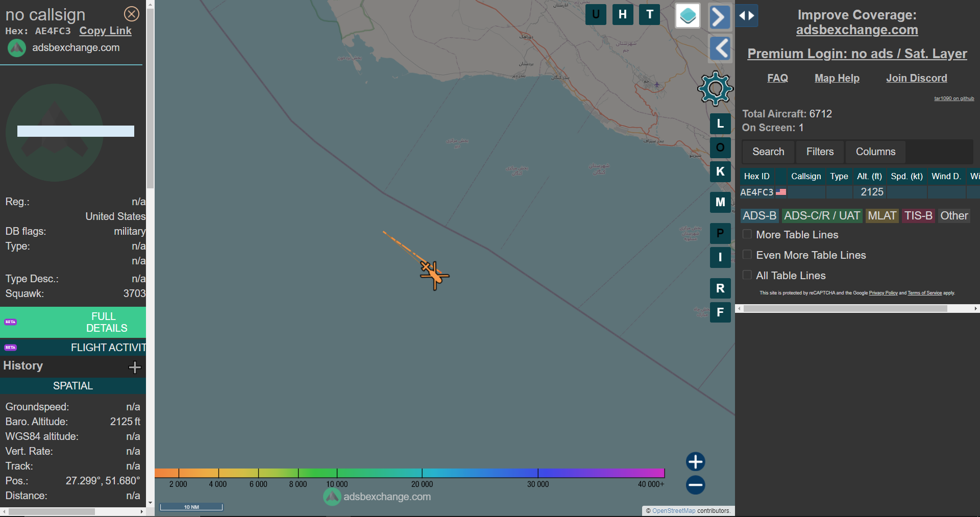980x517 pixels.
Task: Click the K map button
Action: pos(720,171)
